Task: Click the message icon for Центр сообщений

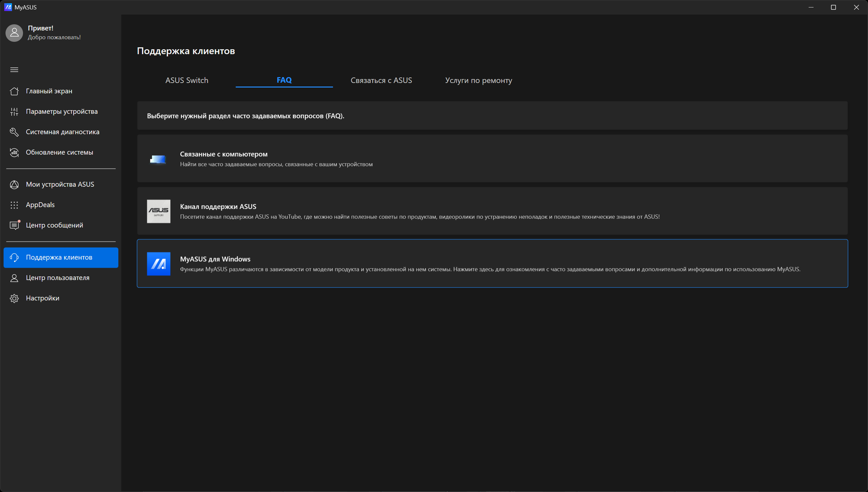Action: pyautogui.click(x=14, y=225)
